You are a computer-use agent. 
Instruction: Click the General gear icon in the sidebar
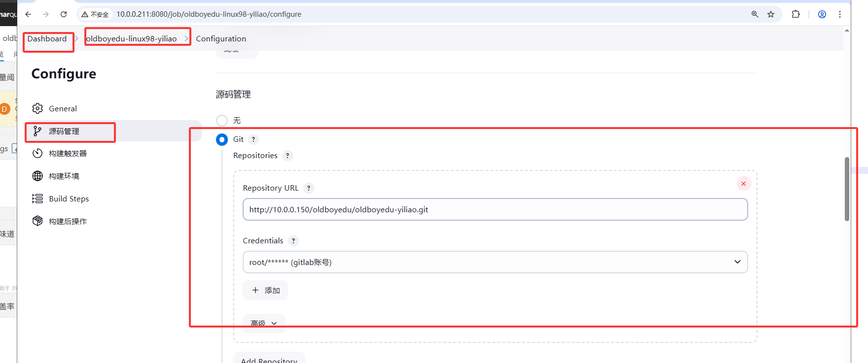pos(37,108)
